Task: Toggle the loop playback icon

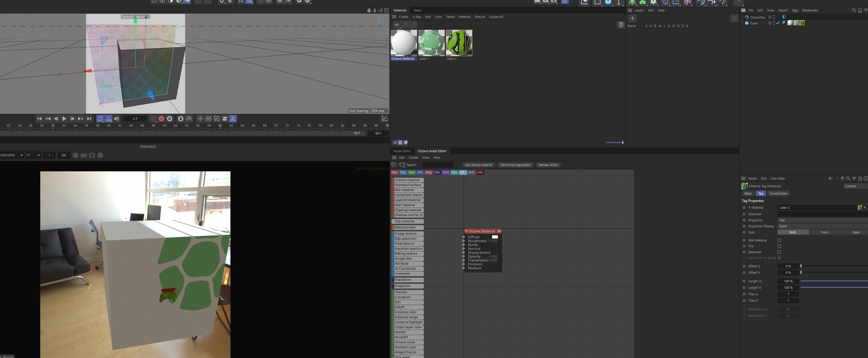Action: point(100,119)
